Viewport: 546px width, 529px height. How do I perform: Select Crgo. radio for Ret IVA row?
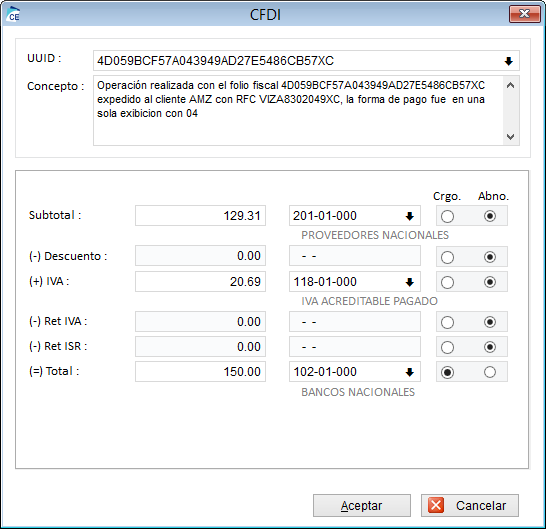[447, 322]
